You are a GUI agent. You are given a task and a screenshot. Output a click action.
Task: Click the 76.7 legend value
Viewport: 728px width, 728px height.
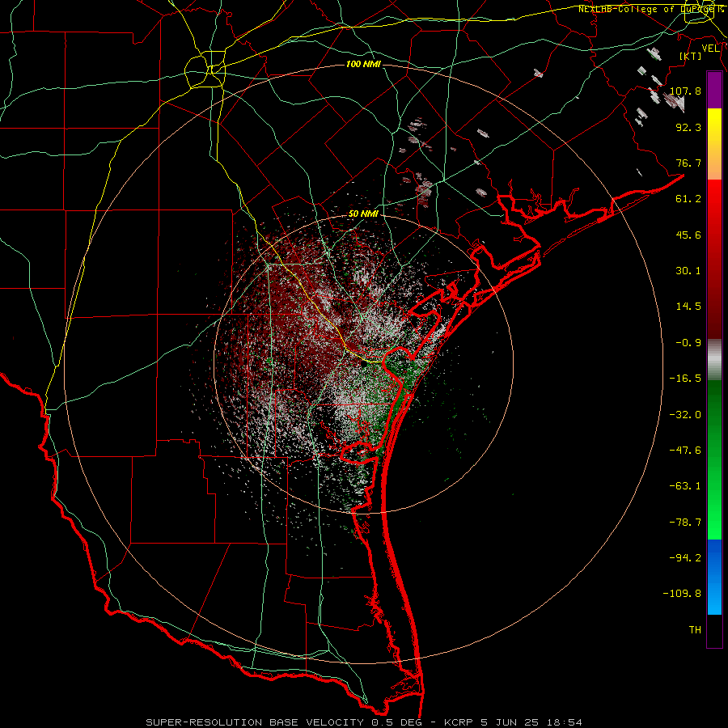click(688, 163)
